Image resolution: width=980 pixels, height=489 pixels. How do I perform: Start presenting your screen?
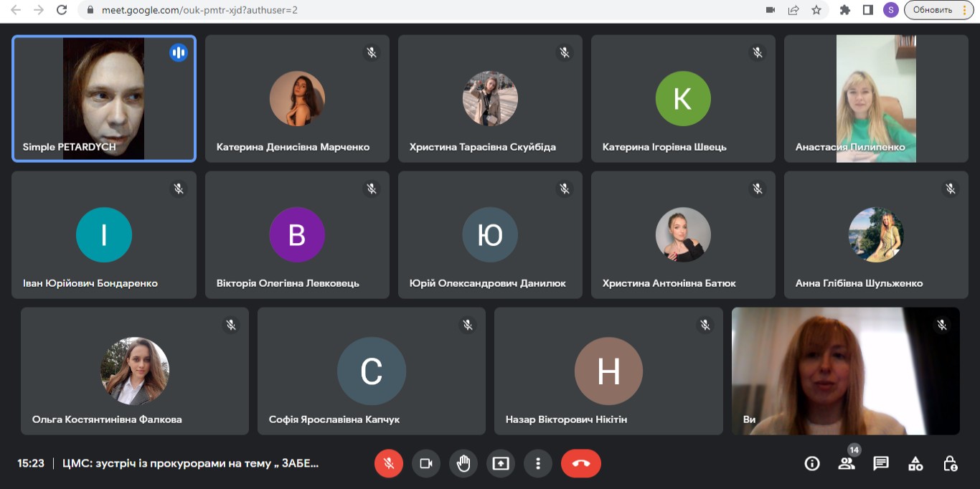coord(501,463)
